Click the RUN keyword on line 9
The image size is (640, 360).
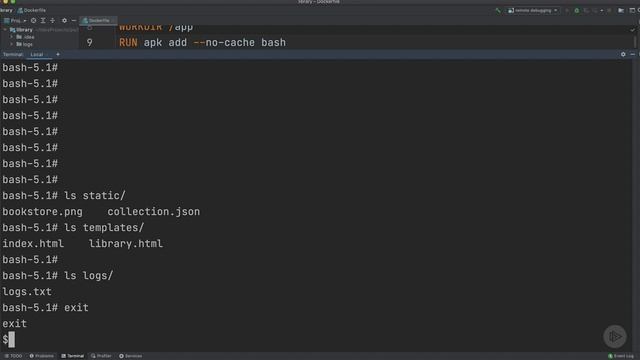pos(128,42)
